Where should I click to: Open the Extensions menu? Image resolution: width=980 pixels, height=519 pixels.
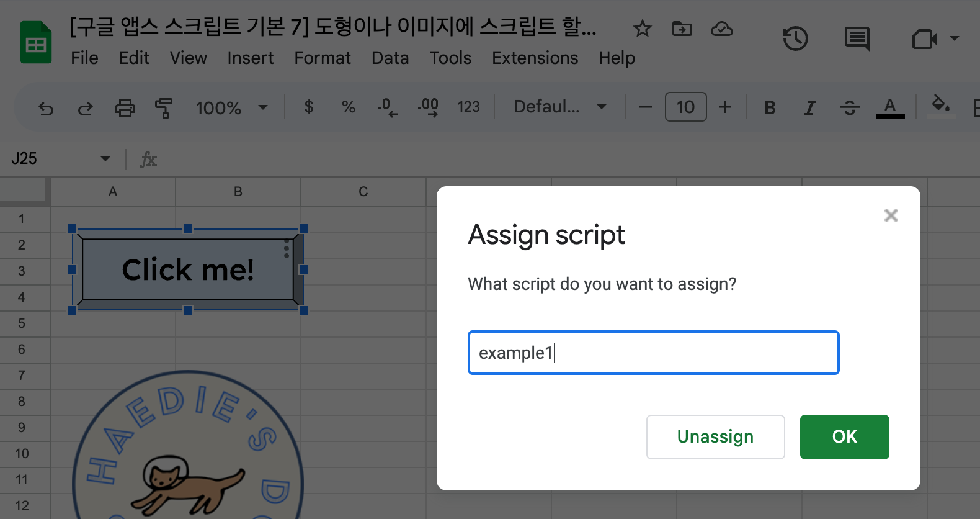pyautogui.click(x=535, y=58)
